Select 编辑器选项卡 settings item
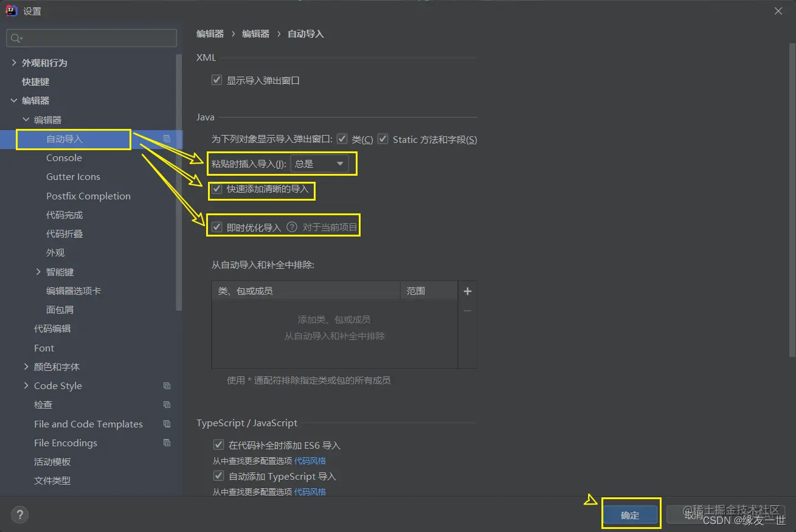This screenshot has width=796, height=532. pos(74,291)
